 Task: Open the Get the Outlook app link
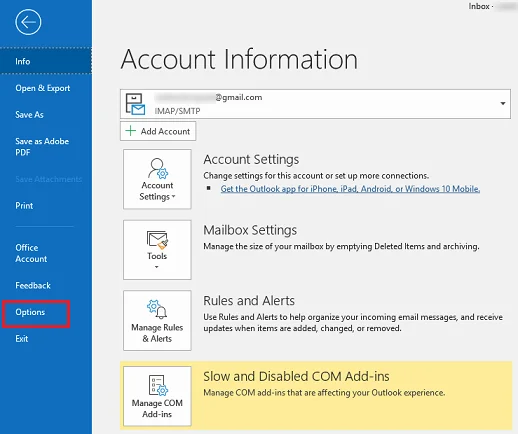350,189
